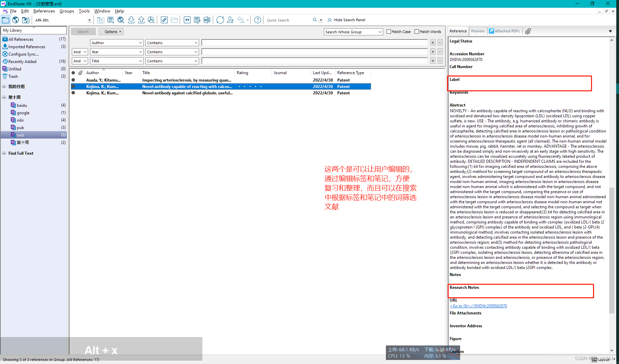619x364 pixels.
Task: Switch to Attached PDFs tab
Action: [x=505, y=31]
